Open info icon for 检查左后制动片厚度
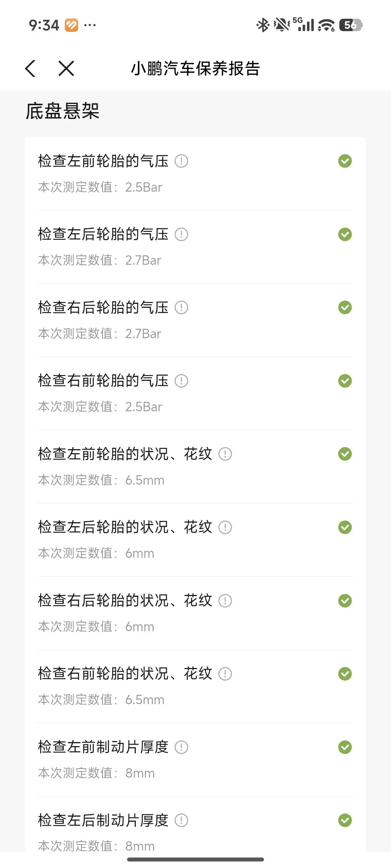The image size is (391, 868). point(181,820)
